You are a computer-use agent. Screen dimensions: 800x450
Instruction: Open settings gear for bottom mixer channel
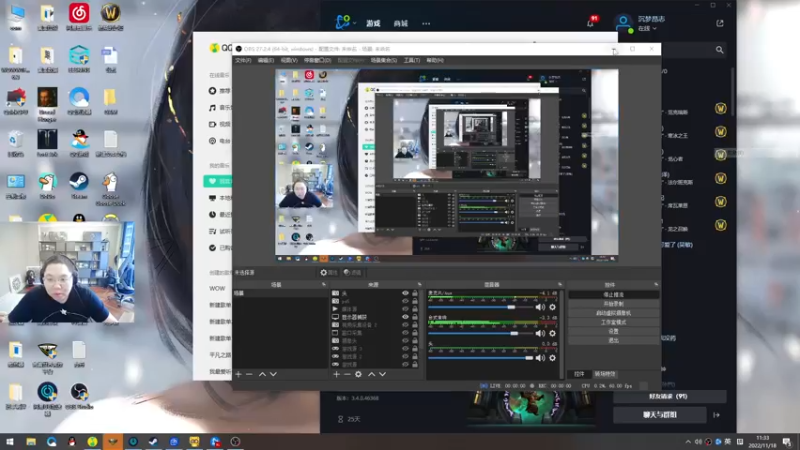(552, 358)
